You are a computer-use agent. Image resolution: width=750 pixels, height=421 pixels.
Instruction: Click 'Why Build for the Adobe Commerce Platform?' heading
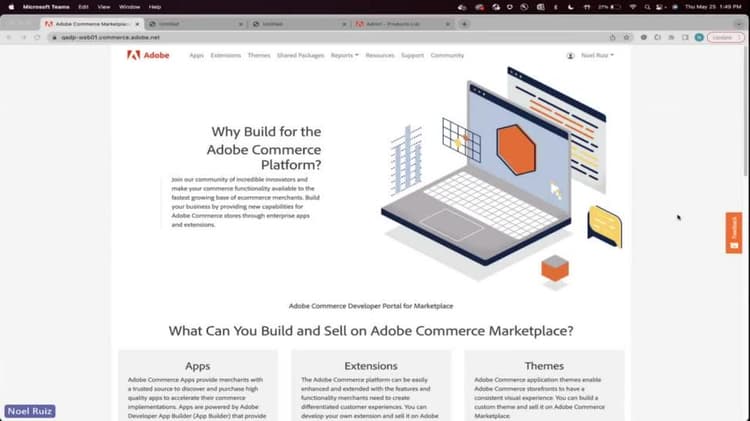pyautogui.click(x=264, y=148)
